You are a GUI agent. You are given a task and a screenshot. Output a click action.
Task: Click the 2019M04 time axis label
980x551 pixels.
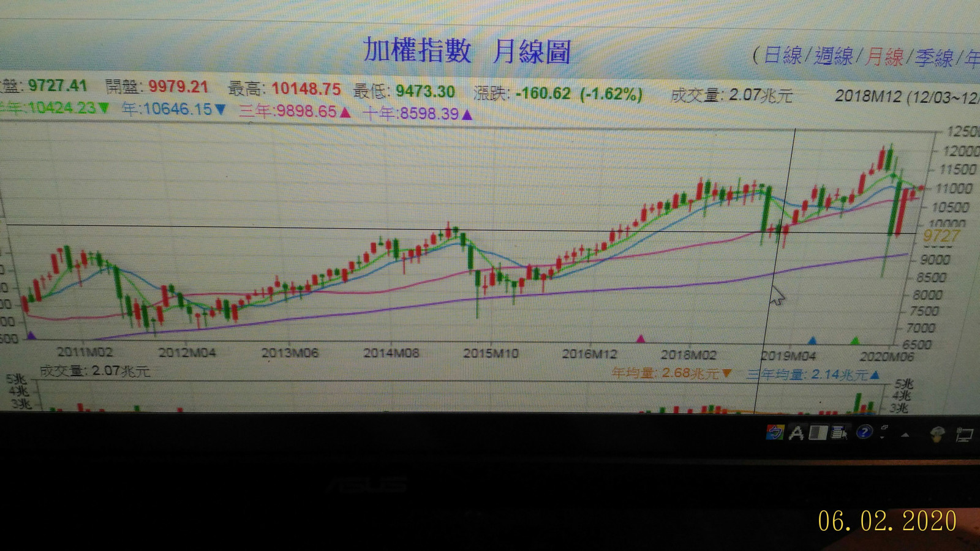[788, 356]
